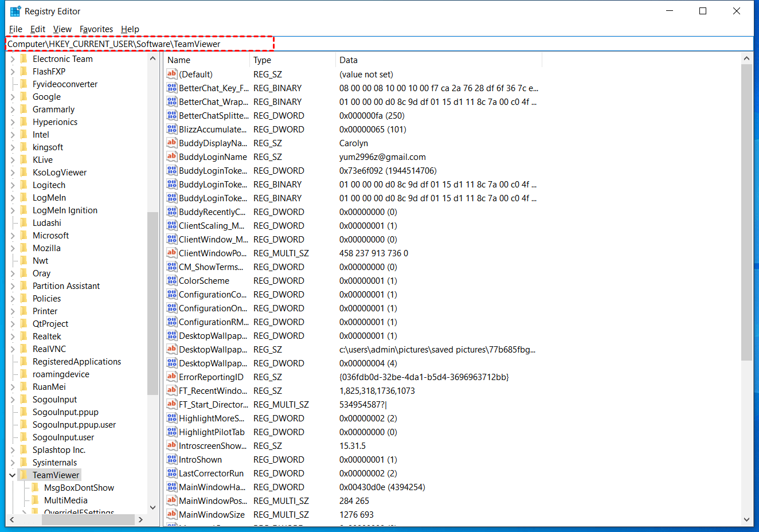This screenshot has height=532, width=759.
Task: Expand the Policies key in tree
Action: (12, 299)
